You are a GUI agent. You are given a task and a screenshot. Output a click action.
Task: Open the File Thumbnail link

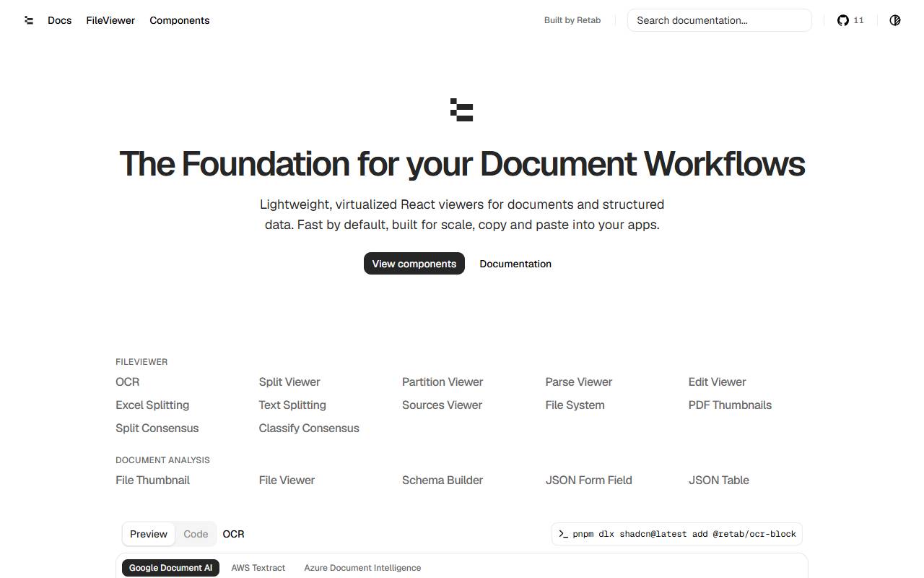point(152,480)
